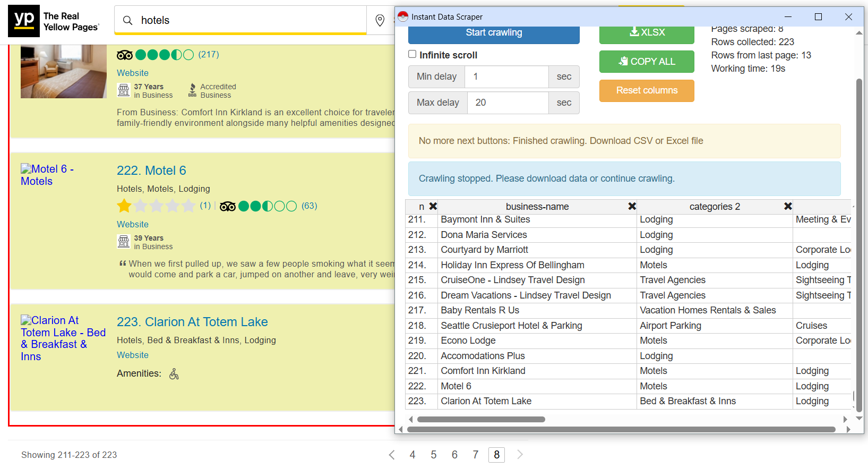The height and width of the screenshot is (468, 868).
Task: Select 'Holiday Inn Express Of Bellingham' cell
Action: [x=537, y=265]
